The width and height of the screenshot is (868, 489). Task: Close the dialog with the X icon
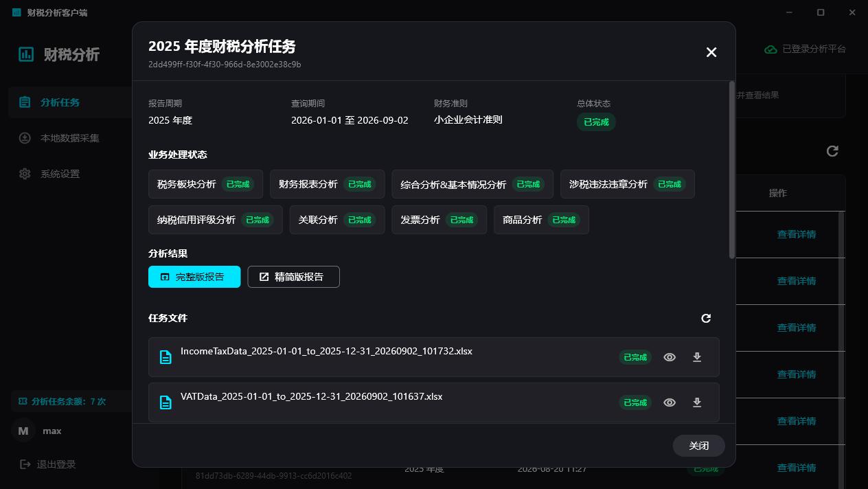click(x=711, y=52)
